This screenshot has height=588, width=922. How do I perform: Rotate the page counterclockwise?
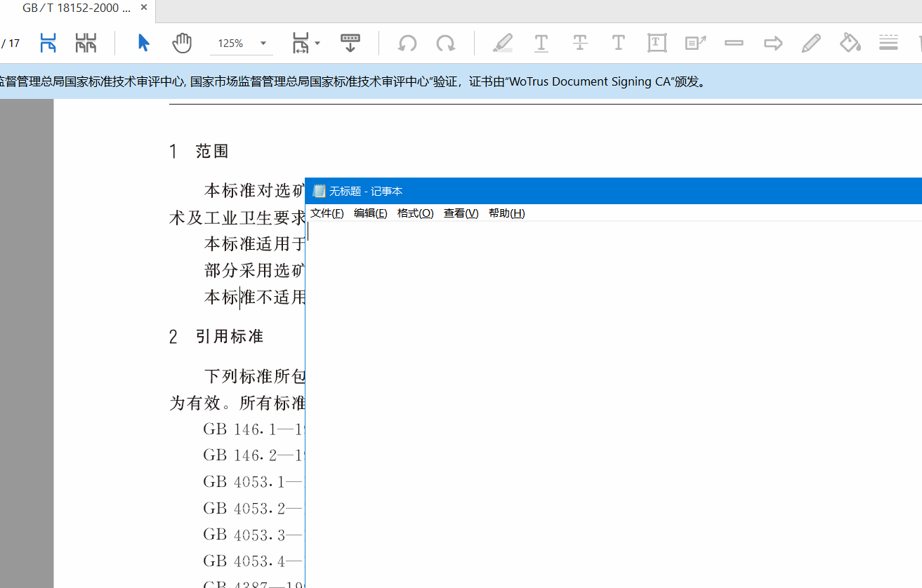tap(407, 44)
